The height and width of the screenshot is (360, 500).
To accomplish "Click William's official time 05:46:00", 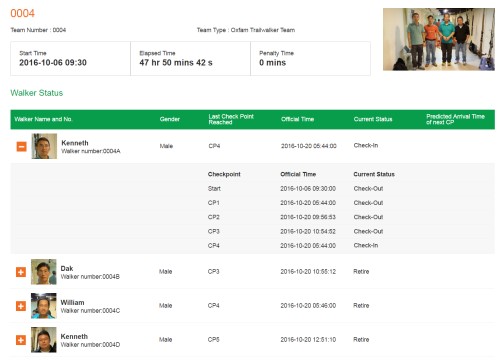I will coord(308,306).
